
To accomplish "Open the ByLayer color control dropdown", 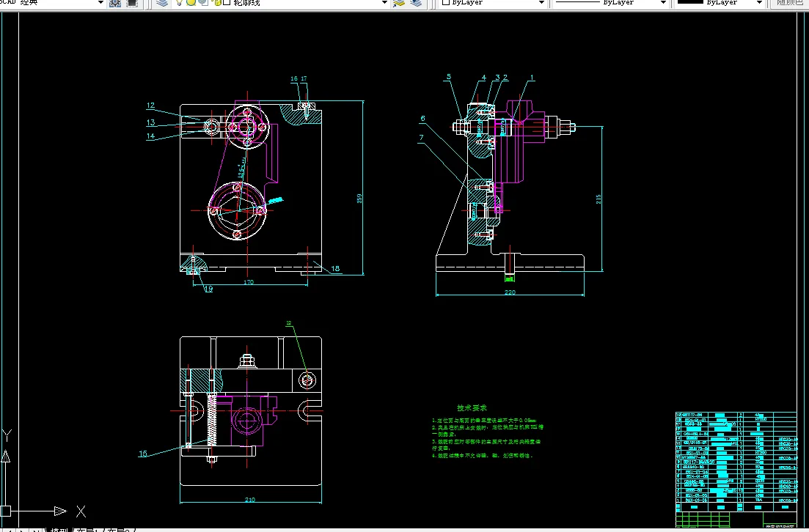I will [x=493, y=3].
